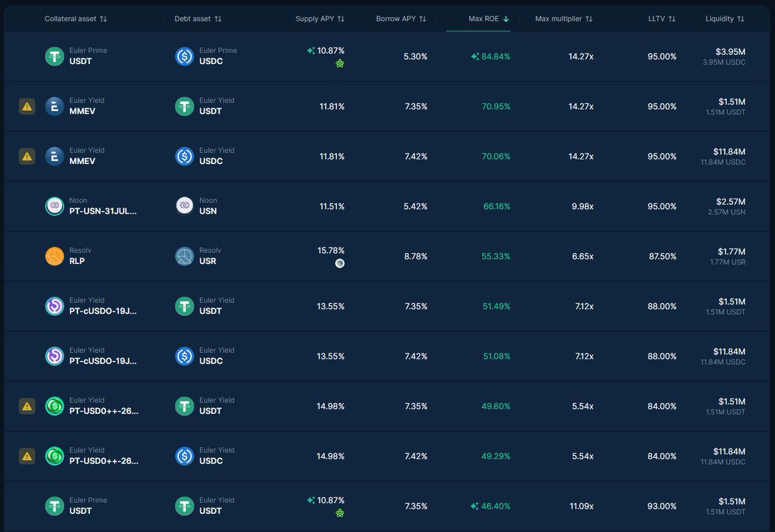Click PT-cUSDO icon in 51.49% ROE row
The height and width of the screenshot is (532, 775).
(x=55, y=306)
